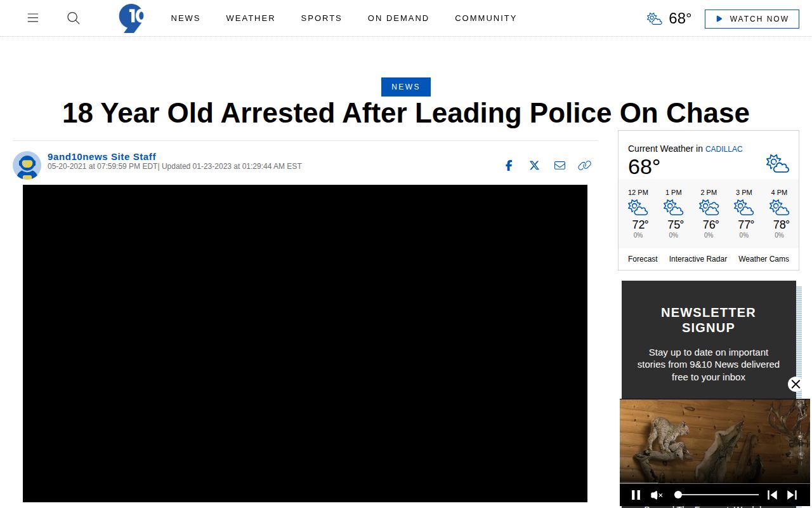Click the 68° temperature in the header
This screenshot has height=508, width=812.
coord(680,18)
